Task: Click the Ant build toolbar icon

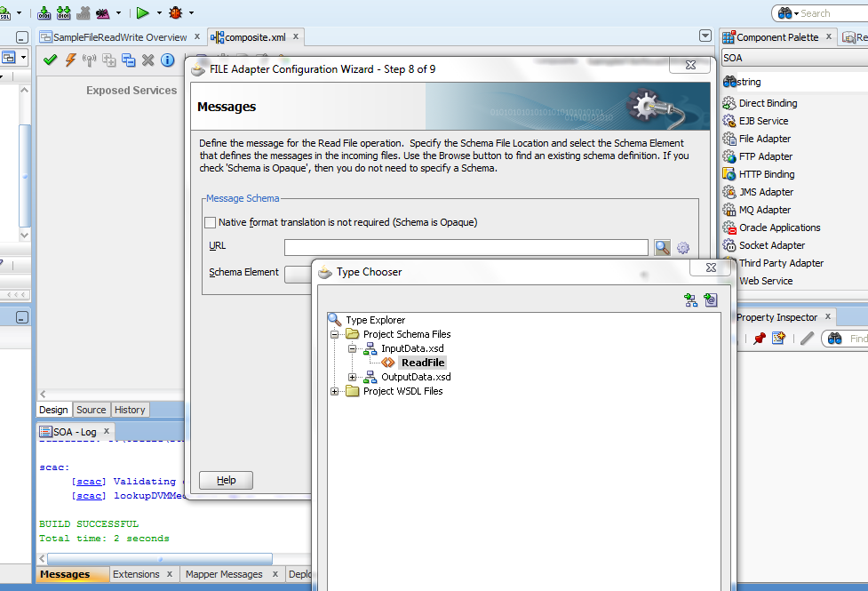Action: pyautogui.click(x=103, y=12)
